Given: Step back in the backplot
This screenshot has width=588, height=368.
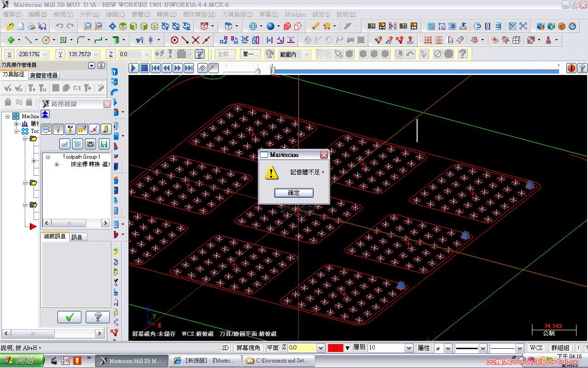Looking at the screenshot, I should (x=167, y=68).
